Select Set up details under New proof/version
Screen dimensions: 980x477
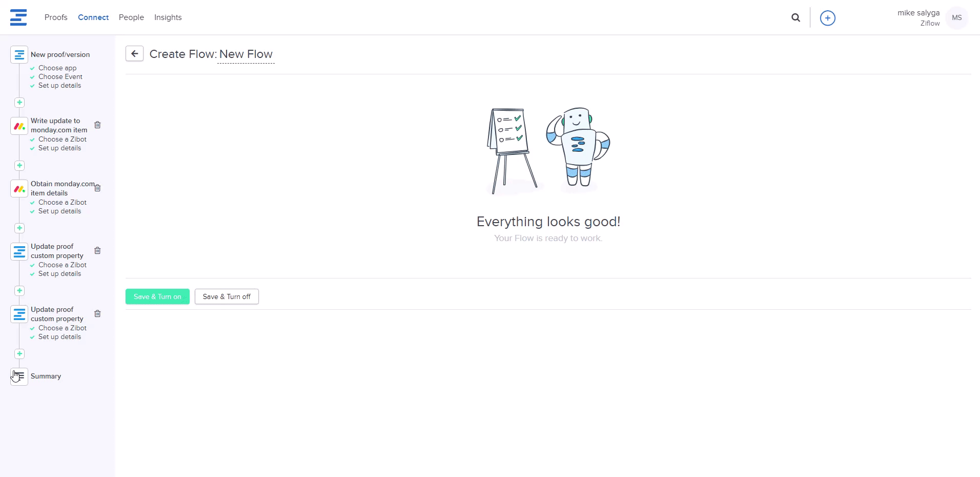tap(59, 86)
